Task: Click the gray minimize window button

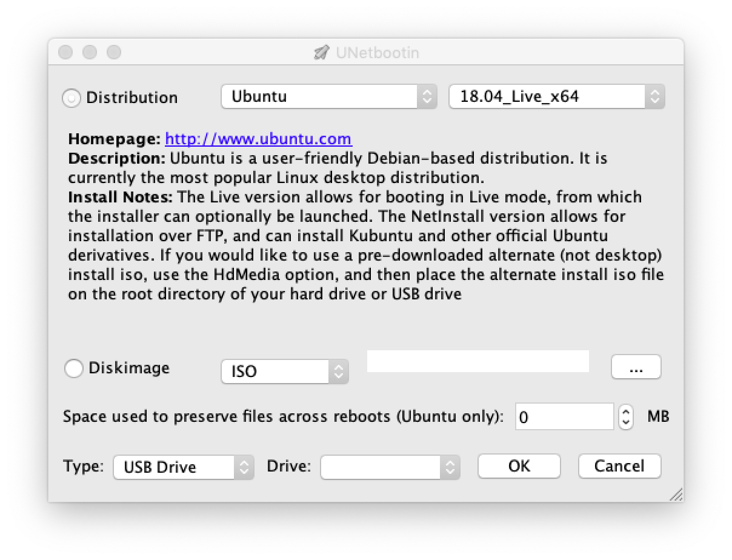Action: (90, 53)
